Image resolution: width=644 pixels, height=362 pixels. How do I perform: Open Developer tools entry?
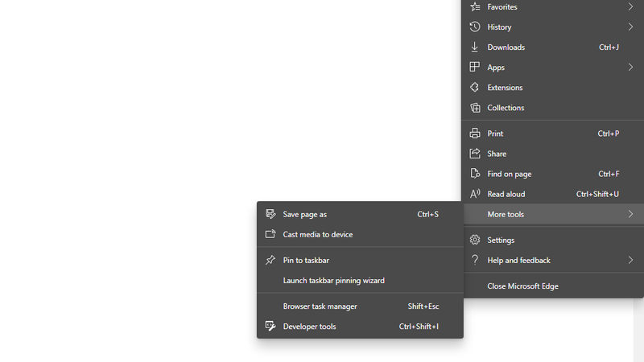pyautogui.click(x=360, y=326)
